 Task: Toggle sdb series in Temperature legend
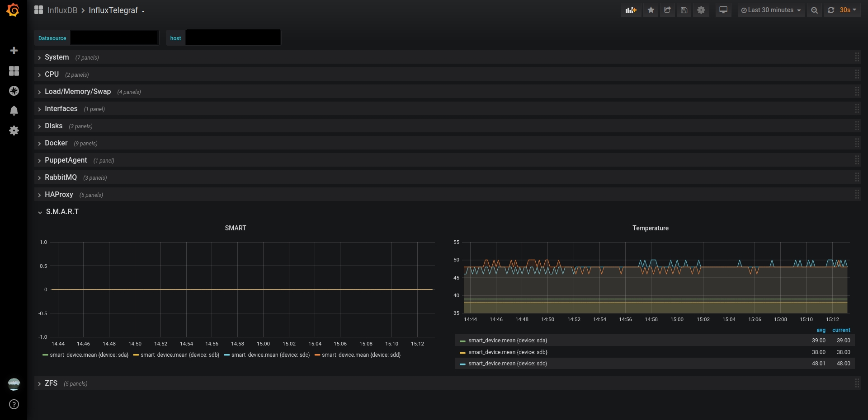[x=508, y=352]
